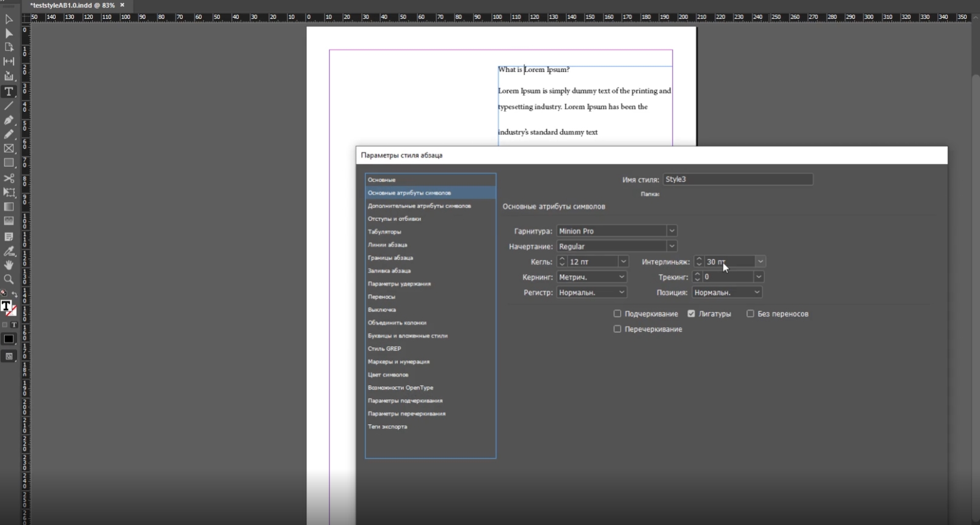The image size is (980, 525).
Task: Click the Rectangle Frame tool
Action: 9,148
